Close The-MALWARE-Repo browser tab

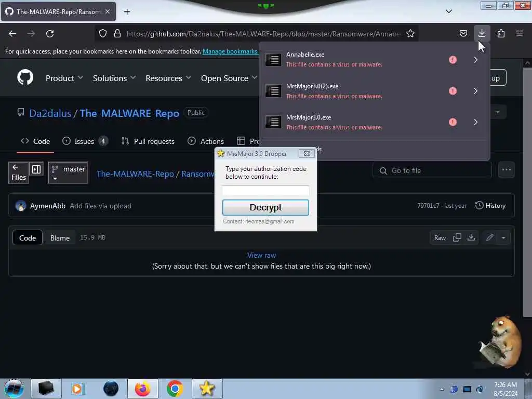108,11
